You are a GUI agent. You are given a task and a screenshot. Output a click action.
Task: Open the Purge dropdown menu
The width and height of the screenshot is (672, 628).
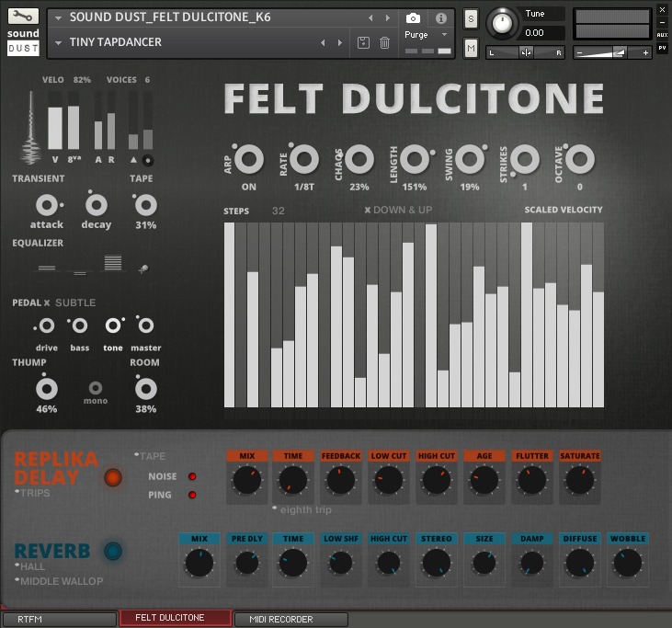point(444,34)
